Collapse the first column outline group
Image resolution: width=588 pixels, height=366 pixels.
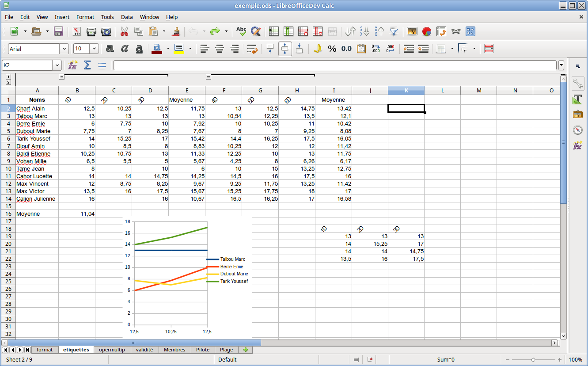(x=62, y=77)
